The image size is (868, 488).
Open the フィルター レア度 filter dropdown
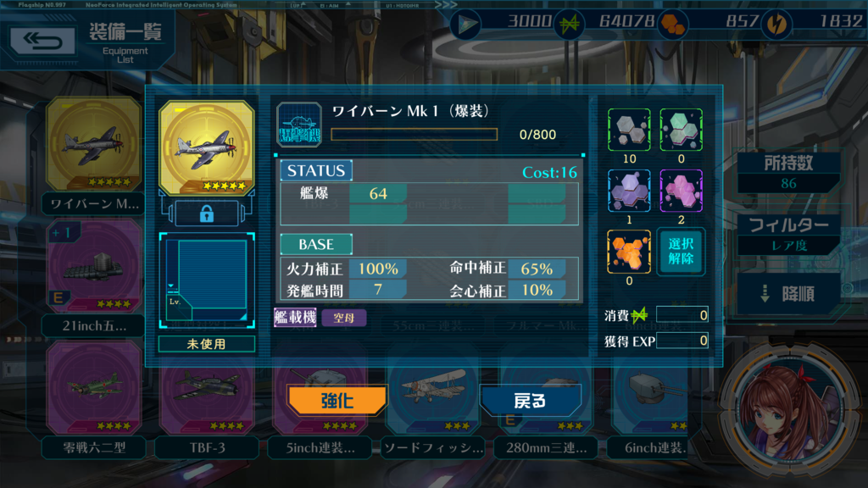pos(789,235)
